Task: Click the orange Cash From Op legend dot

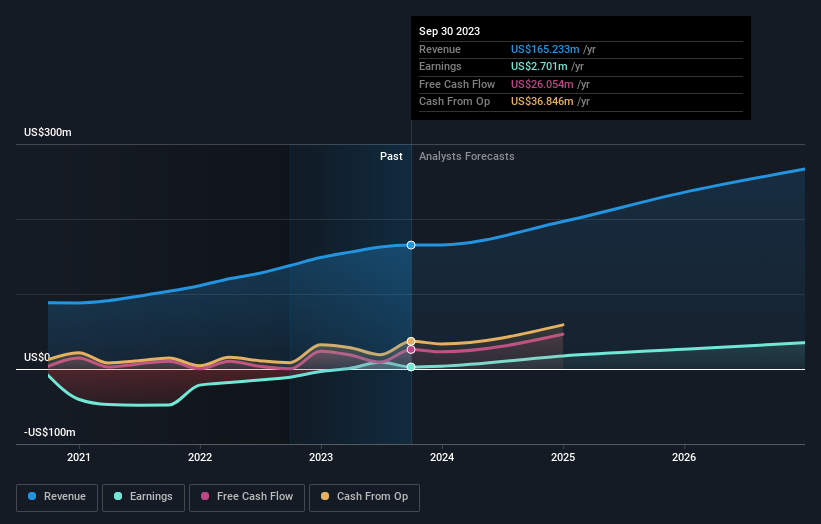Action: click(x=325, y=496)
